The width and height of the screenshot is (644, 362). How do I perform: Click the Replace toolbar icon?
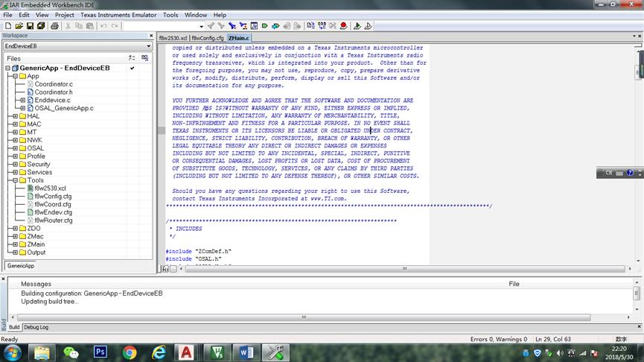point(243,26)
